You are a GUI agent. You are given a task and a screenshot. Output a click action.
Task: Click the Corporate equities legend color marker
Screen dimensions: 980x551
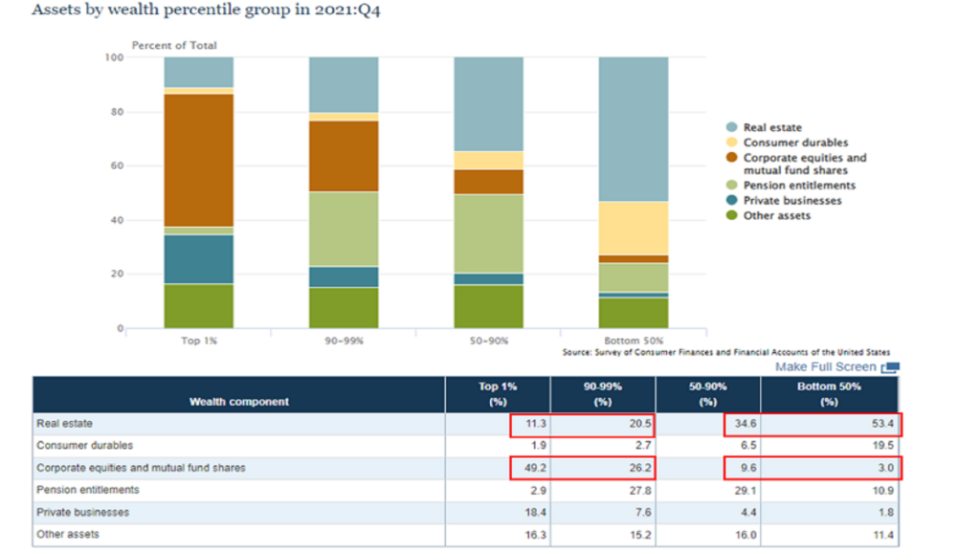[x=732, y=158]
